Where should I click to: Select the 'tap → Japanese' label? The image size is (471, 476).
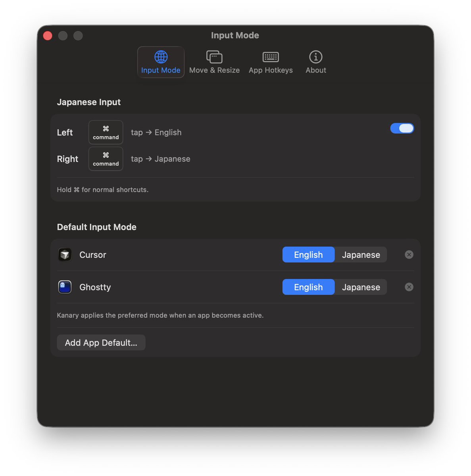click(161, 159)
